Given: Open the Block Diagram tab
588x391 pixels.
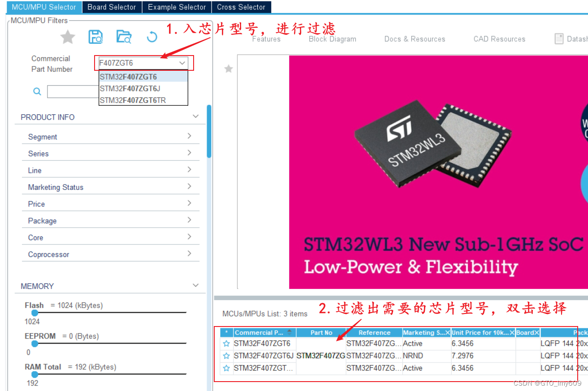Looking at the screenshot, I should click(333, 39).
